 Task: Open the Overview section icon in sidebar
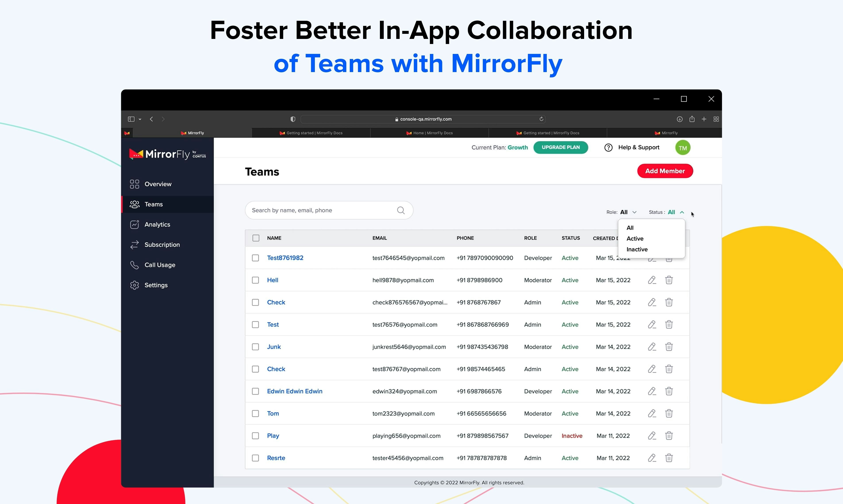(x=134, y=184)
